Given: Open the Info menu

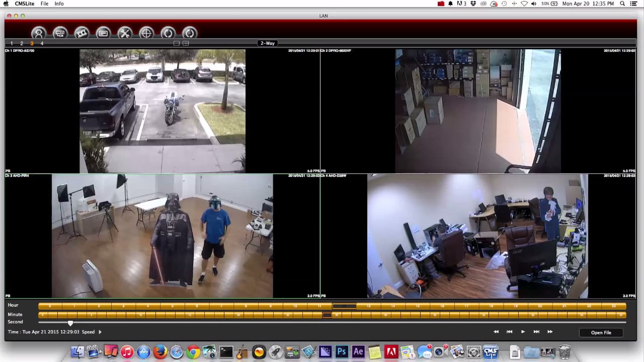Looking at the screenshot, I should [x=59, y=4].
